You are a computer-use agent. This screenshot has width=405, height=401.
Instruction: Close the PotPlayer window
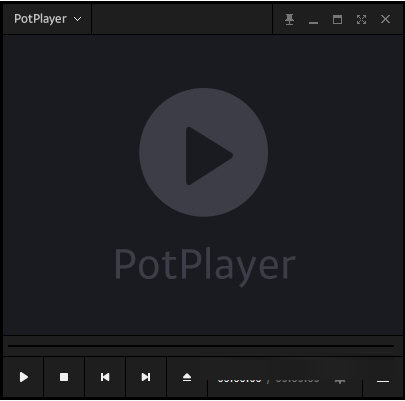click(x=385, y=19)
